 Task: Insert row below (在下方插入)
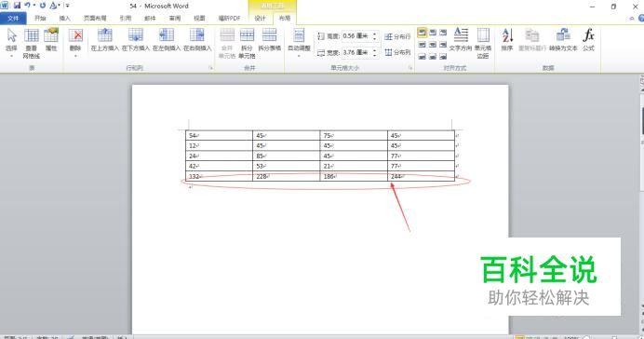coord(136,40)
